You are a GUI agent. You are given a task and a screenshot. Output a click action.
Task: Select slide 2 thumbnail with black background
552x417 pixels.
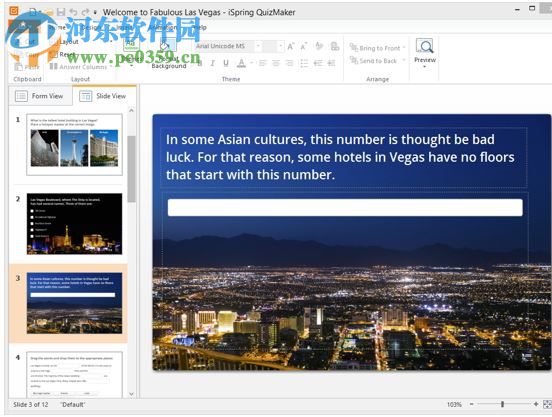(74, 224)
